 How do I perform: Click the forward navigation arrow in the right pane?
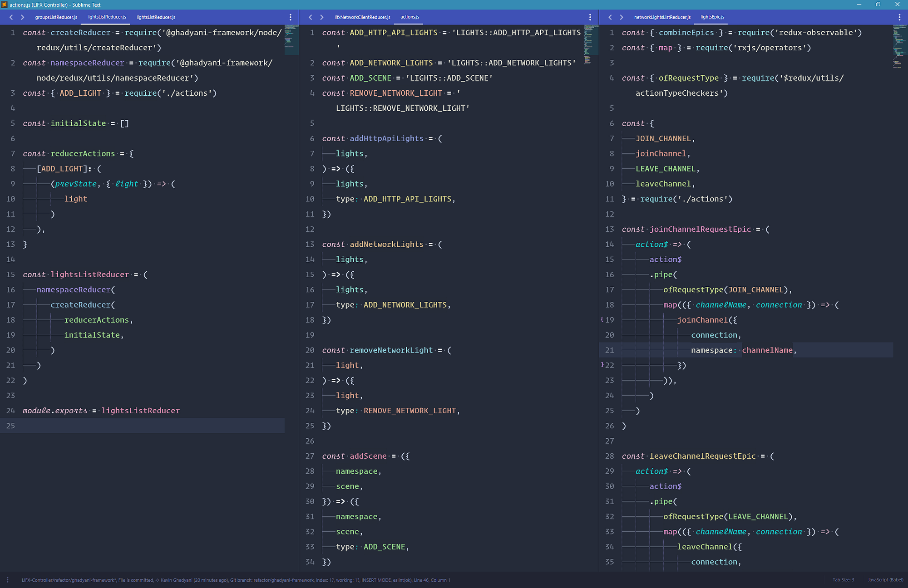[x=621, y=17]
